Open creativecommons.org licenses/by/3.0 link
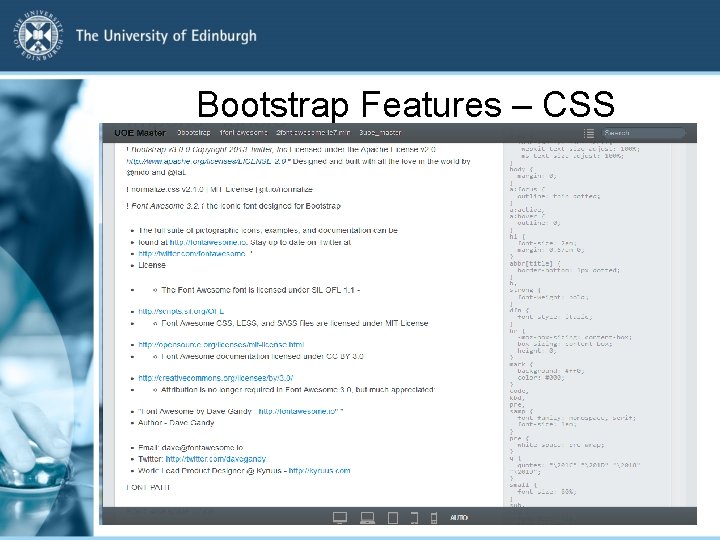 (x=215, y=378)
